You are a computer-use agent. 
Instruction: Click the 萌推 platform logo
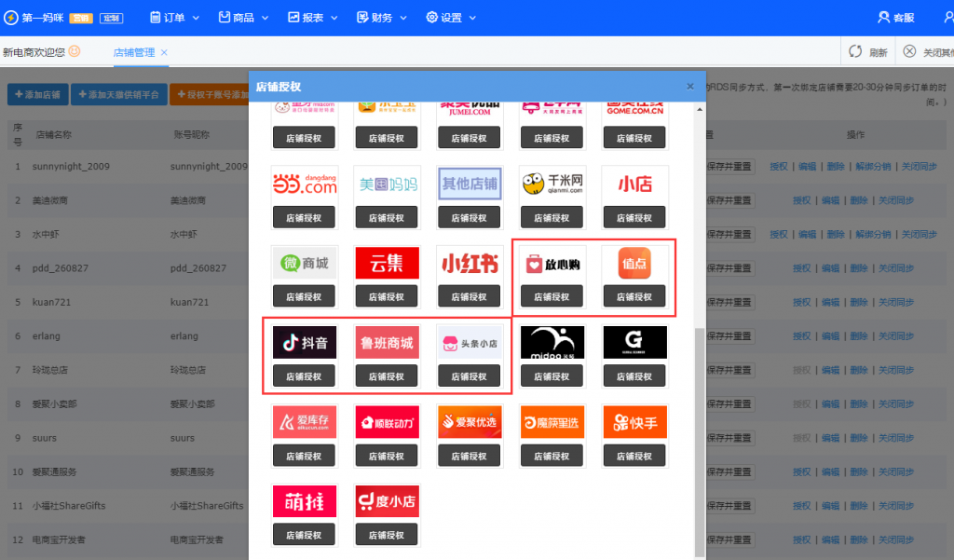[x=305, y=501]
